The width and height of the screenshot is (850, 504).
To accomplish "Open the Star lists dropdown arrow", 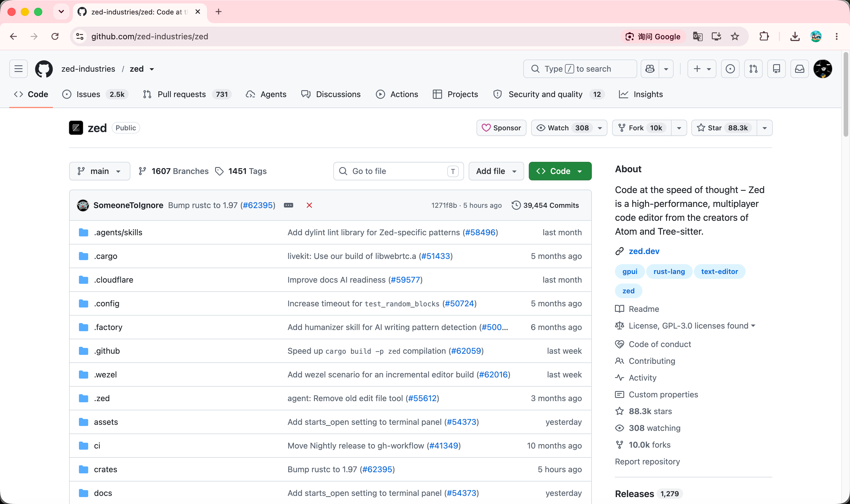I will pos(764,128).
